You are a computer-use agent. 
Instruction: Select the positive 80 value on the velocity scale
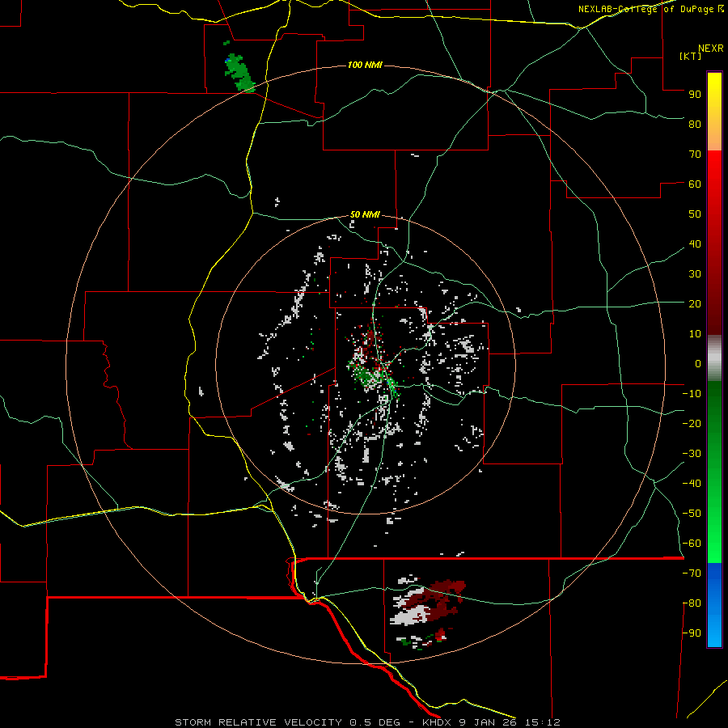[695, 124]
